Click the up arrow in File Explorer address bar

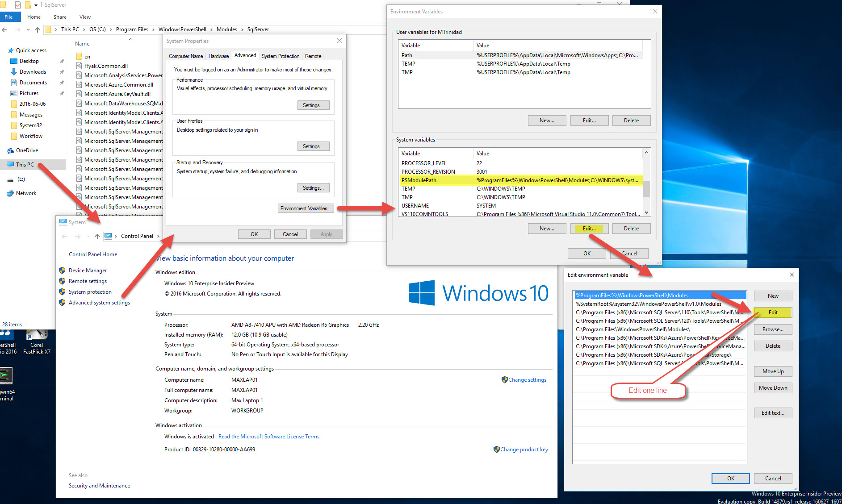(x=38, y=30)
